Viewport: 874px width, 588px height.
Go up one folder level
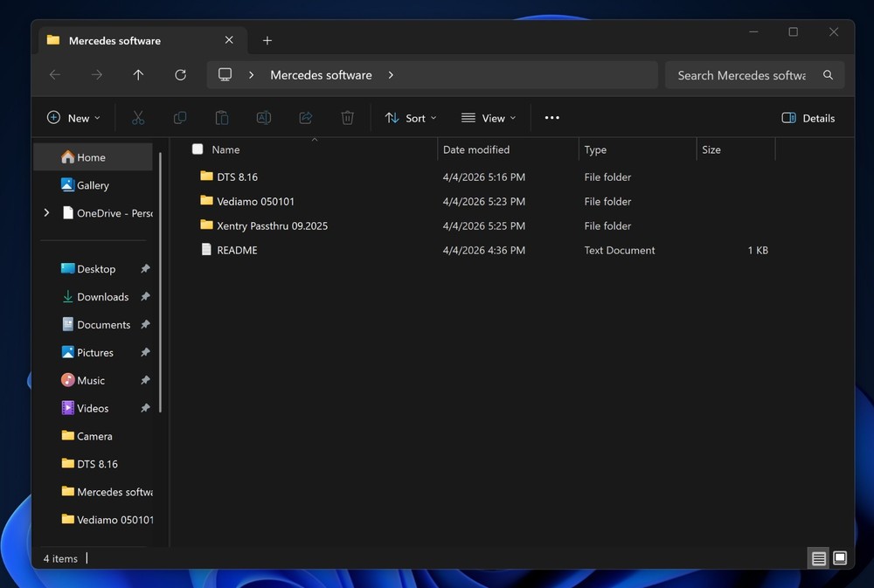pyautogui.click(x=138, y=75)
